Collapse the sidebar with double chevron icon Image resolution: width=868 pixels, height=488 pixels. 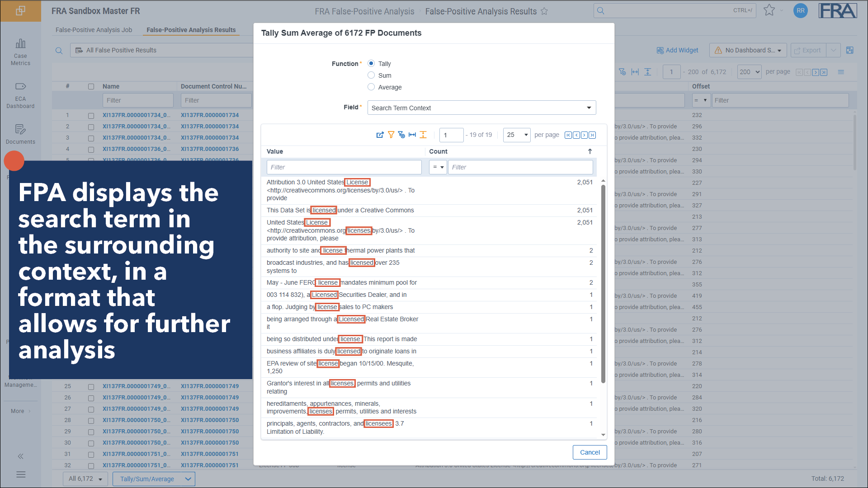[20, 456]
